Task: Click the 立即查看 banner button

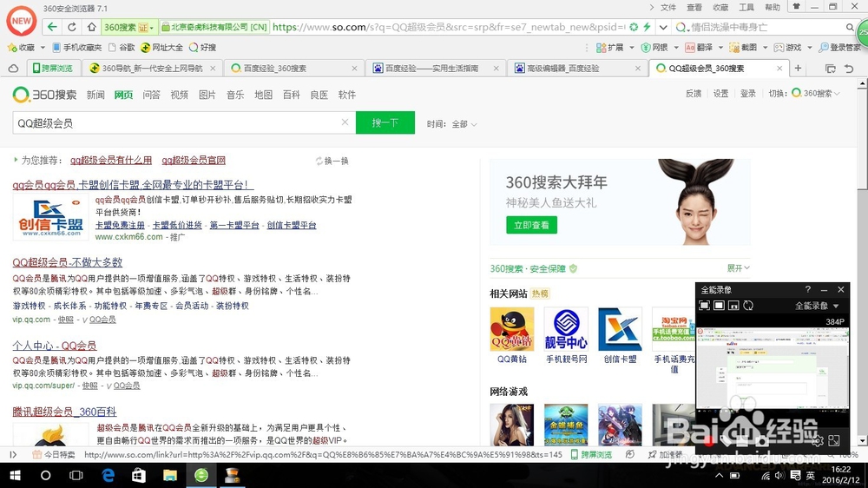Action: tap(531, 226)
